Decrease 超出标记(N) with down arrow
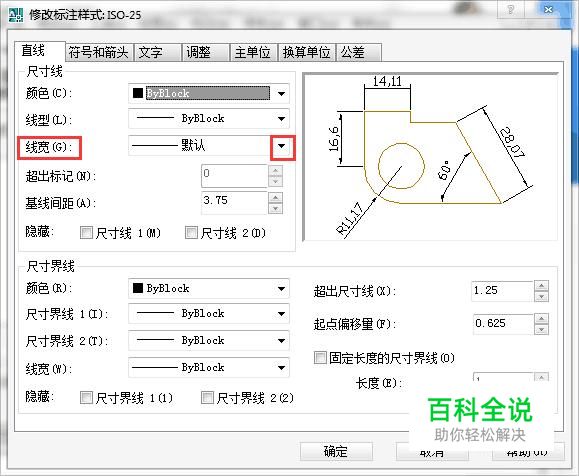 pos(275,181)
